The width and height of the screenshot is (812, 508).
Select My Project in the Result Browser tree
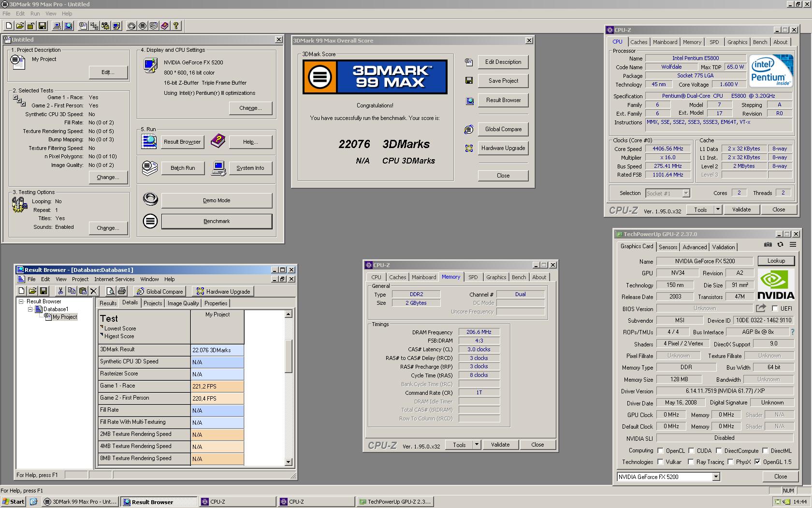[65, 317]
